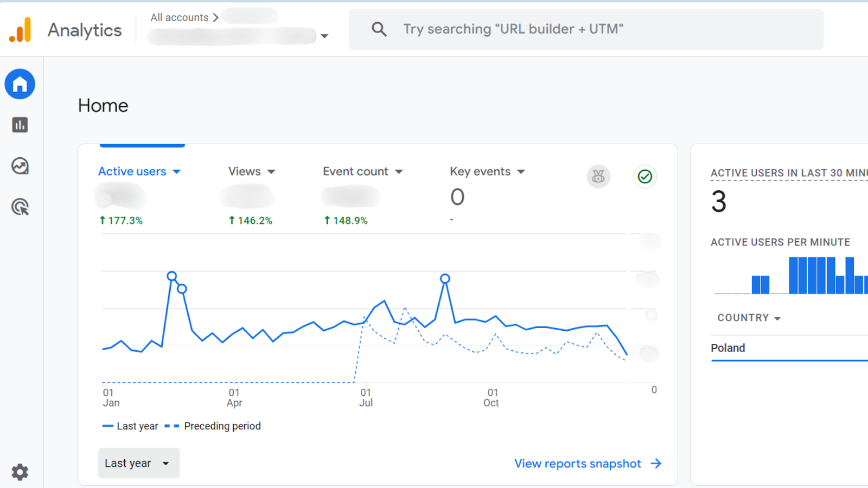Open the benchmarking medal icon

pyautogui.click(x=598, y=176)
